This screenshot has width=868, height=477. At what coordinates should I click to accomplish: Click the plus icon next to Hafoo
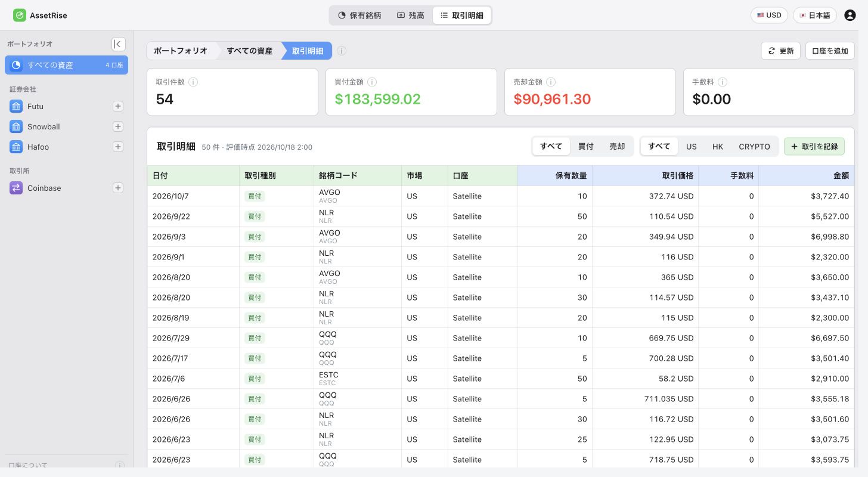(118, 147)
